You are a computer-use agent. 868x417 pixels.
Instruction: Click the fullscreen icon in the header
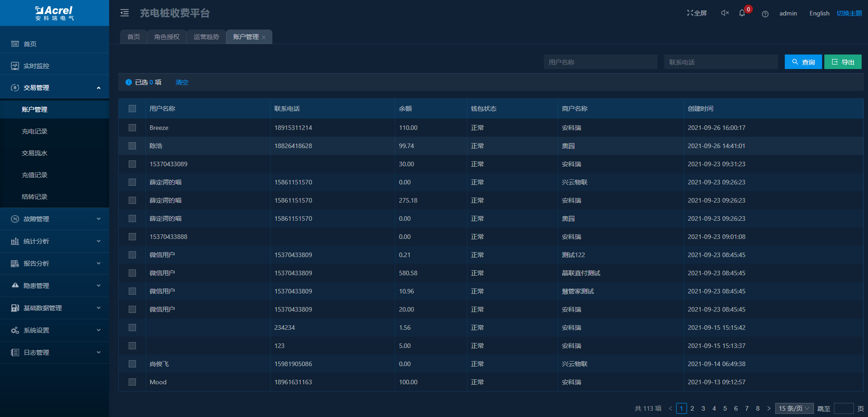click(x=690, y=13)
